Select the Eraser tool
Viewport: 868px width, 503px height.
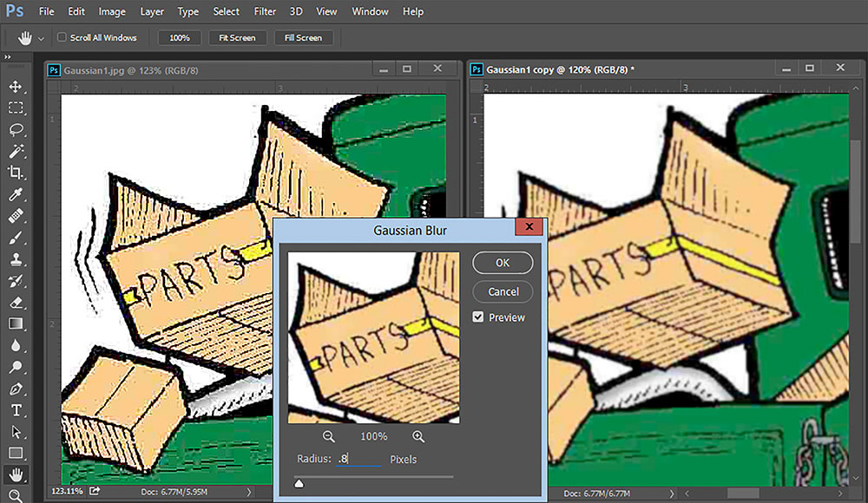16,302
